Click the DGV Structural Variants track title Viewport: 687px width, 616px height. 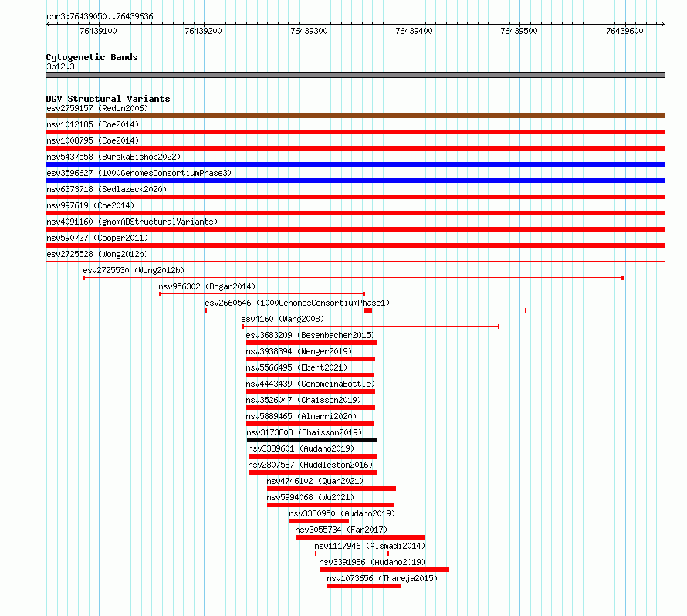tap(108, 99)
